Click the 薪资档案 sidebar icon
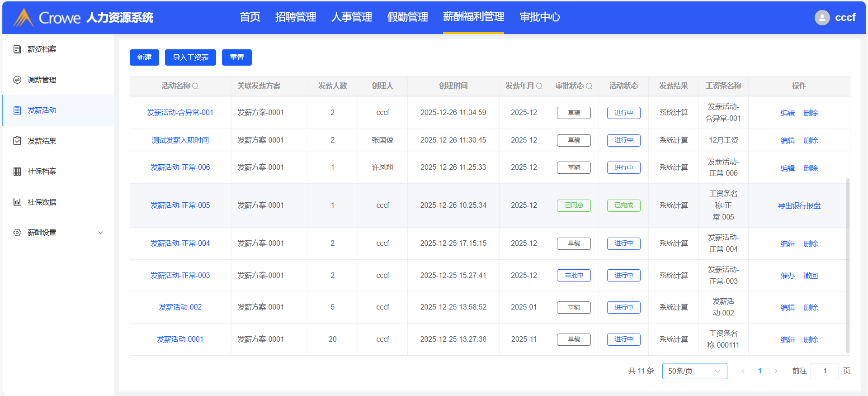This screenshot has height=396, width=868. click(17, 49)
